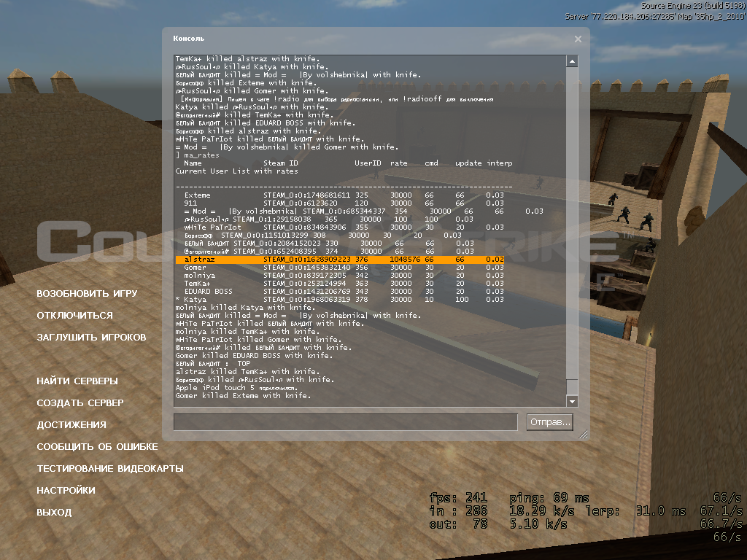
Task: Open ТЕСТИРОВАНИЕ ВИДЕОКАРТЫ entry
Action: coord(110,469)
